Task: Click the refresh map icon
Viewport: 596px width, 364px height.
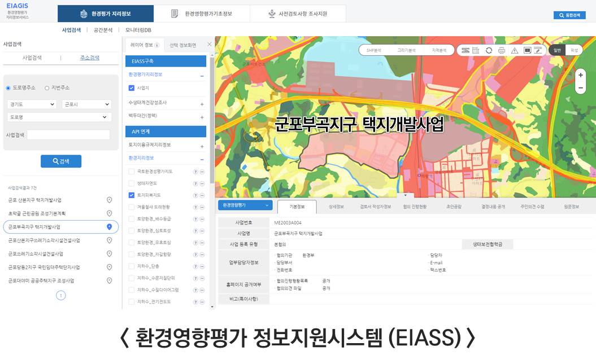Action: (x=489, y=51)
